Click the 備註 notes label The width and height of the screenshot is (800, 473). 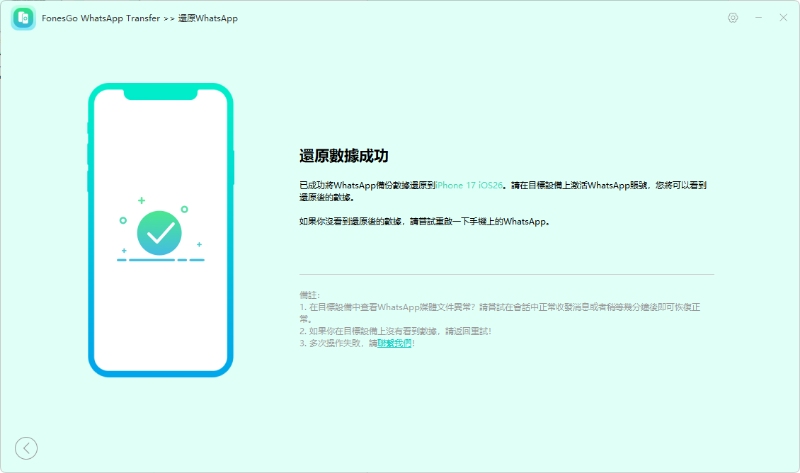point(309,295)
